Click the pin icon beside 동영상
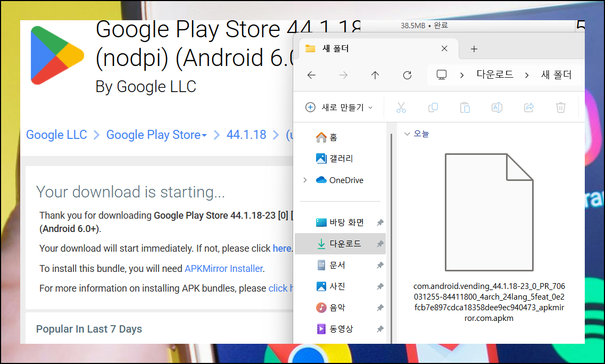Image resolution: width=605 pixels, height=364 pixels. [x=380, y=329]
